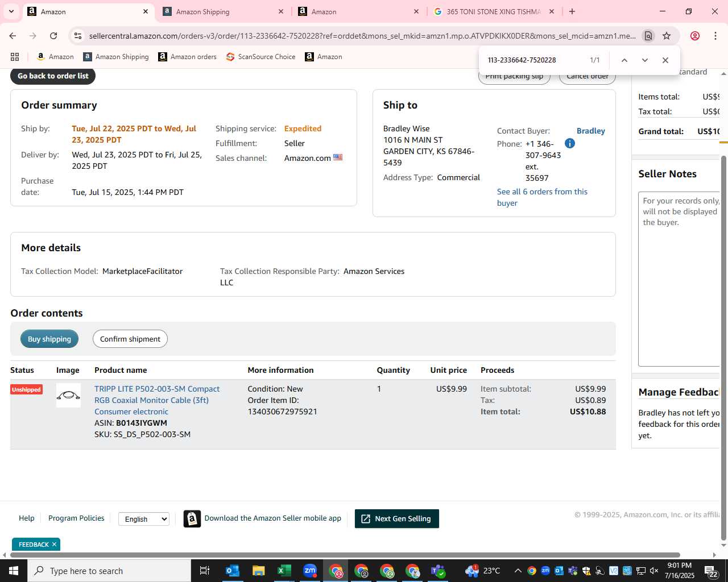The width and height of the screenshot is (728, 582).
Task: Open Amazon orders bookmark
Action: pyautogui.click(x=187, y=57)
